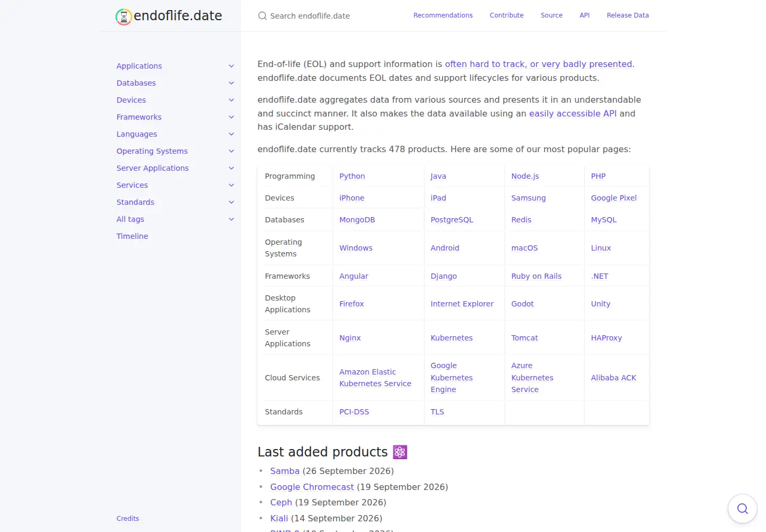Focus the Search endoflife.date field
766x532 pixels.
pos(324,16)
